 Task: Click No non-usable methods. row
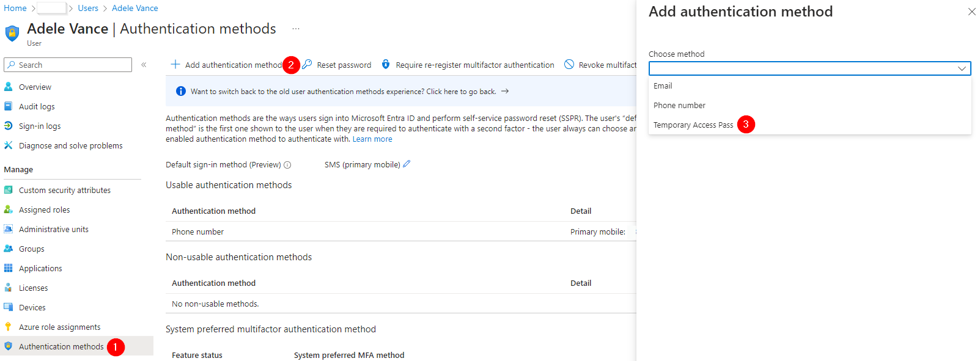pos(401,304)
